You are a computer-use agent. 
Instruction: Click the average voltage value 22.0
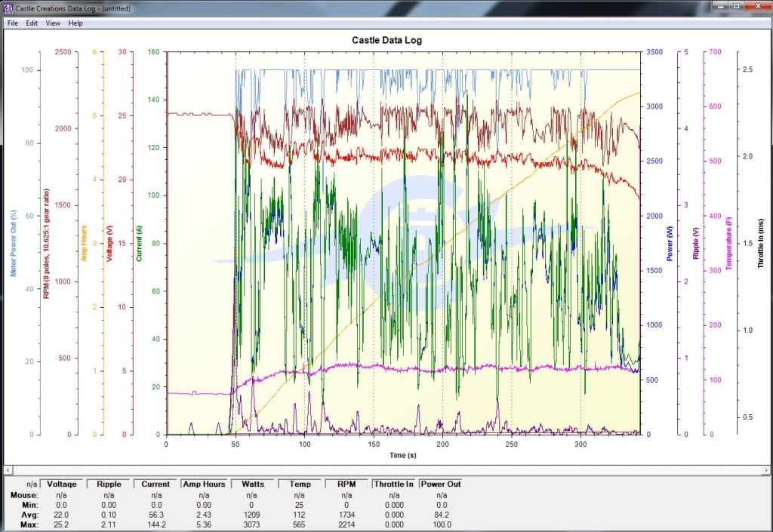click(x=61, y=515)
